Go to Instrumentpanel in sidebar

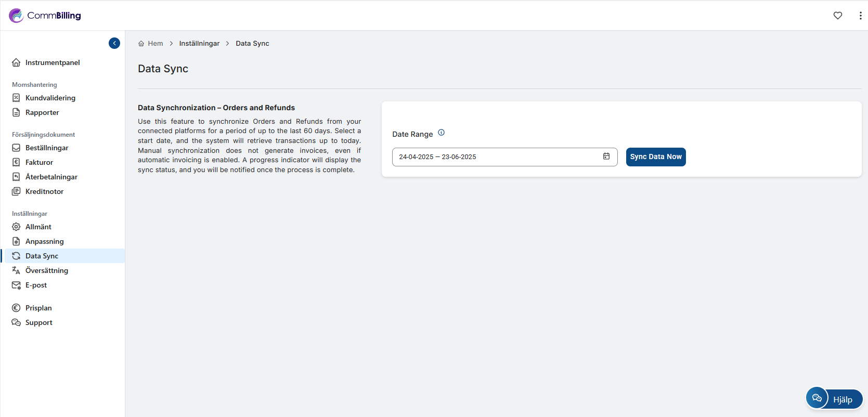point(52,62)
